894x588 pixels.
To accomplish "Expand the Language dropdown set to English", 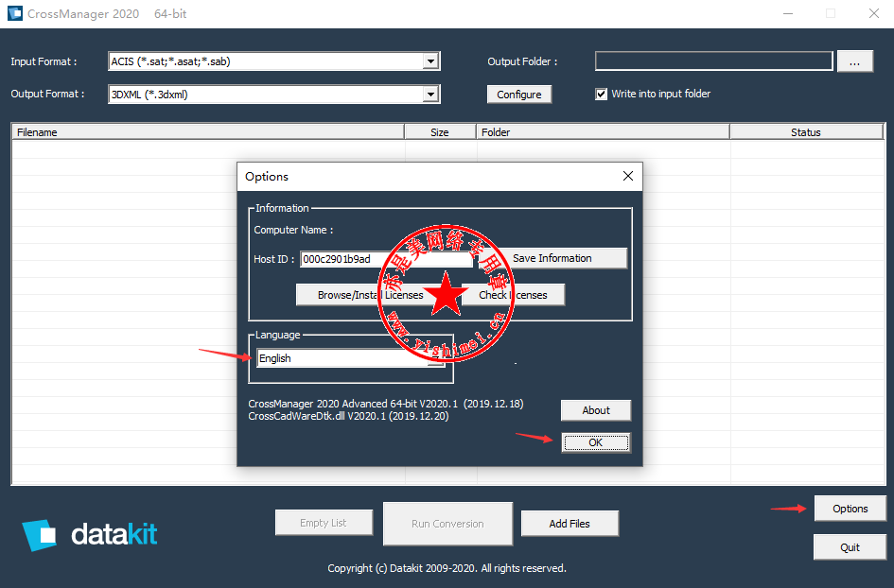I will pos(437,358).
